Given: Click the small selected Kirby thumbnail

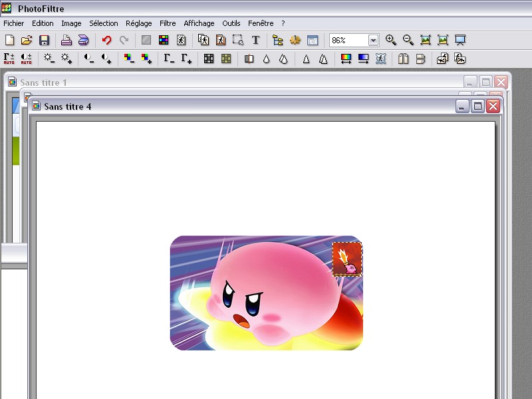Looking at the screenshot, I should point(346,259).
